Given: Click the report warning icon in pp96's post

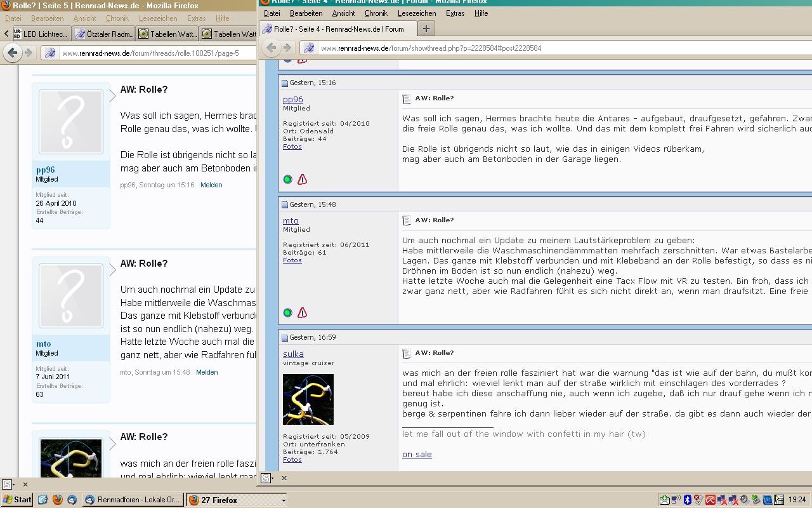Looking at the screenshot, I should coord(302,180).
